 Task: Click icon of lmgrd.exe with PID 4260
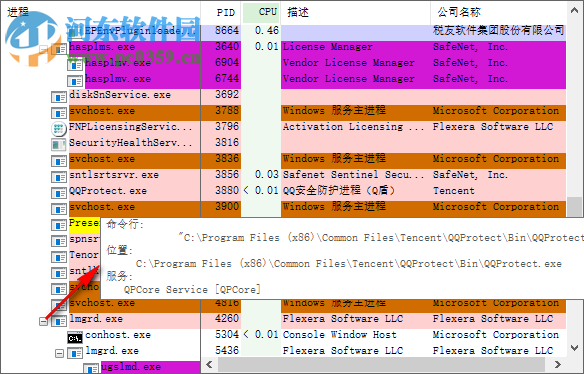(x=59, y=321)
